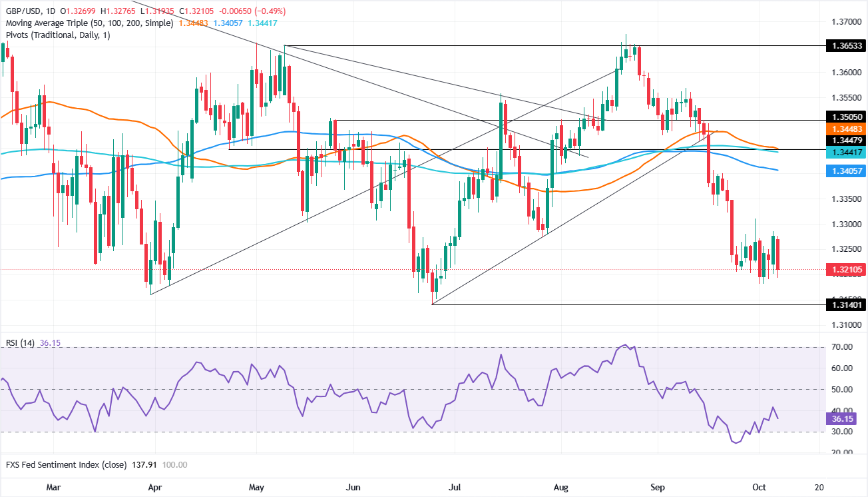The image size is (868, 497).
Task: Click the black 1.34479 price tag
Action: click(x=846, y=140)
